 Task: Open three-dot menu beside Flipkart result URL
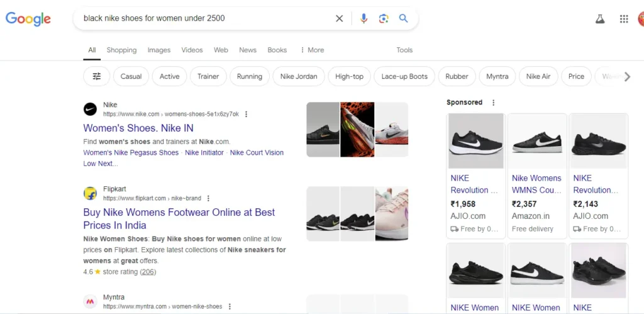[x=208, y=198]
